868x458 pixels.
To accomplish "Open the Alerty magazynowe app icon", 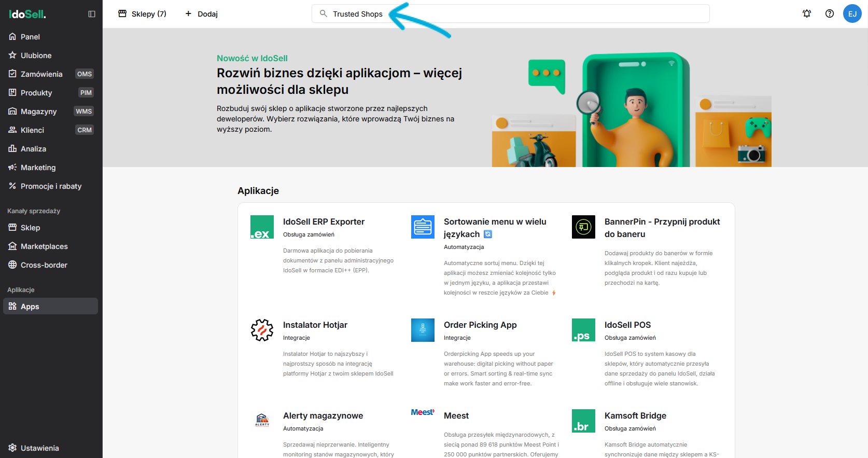I will coord(262,421).
